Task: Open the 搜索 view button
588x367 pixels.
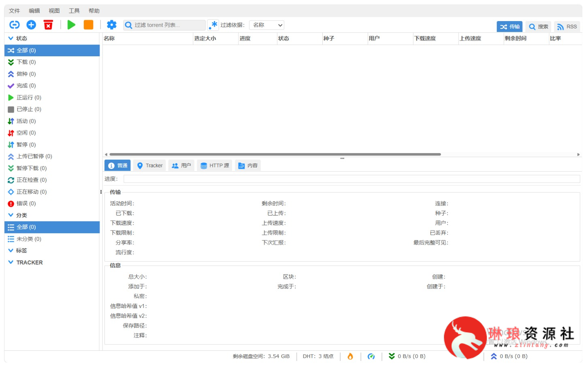Action: tap(539, 27)
